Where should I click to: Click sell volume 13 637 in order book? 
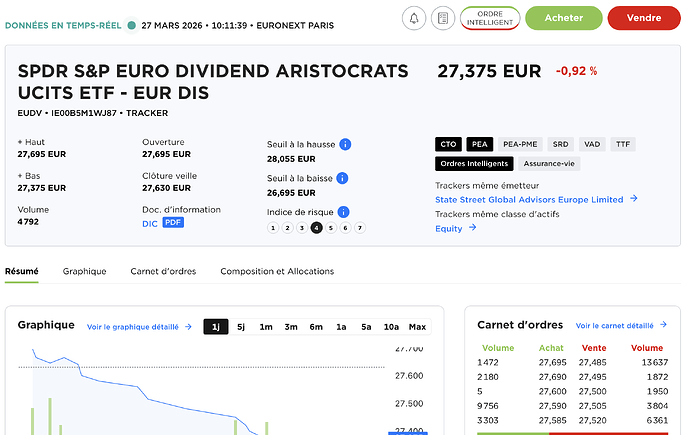point(655,362)
